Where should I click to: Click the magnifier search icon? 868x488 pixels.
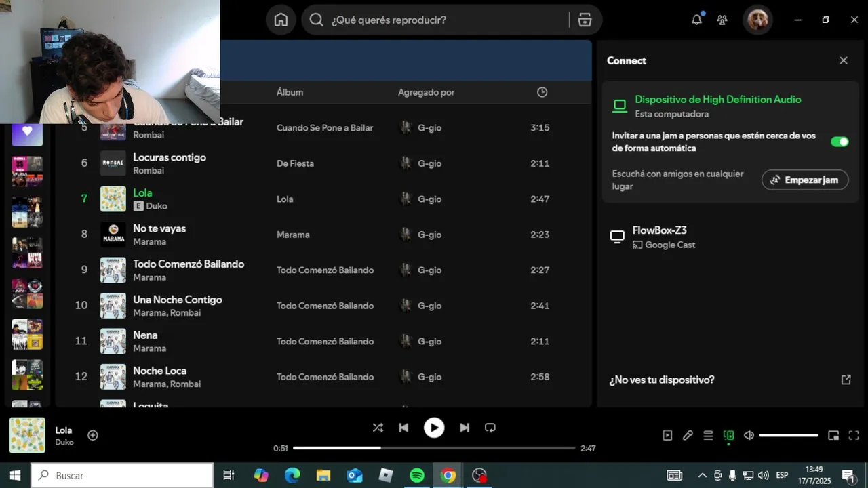(x=316, y=20)
